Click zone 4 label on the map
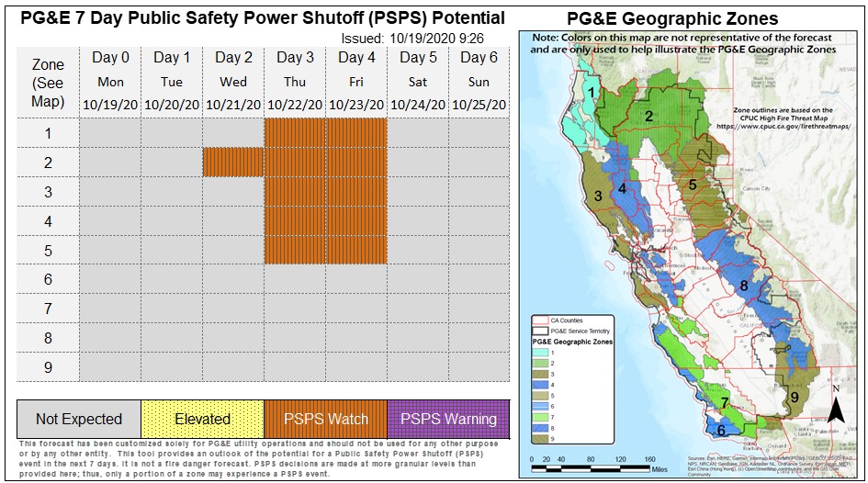Screen dimensions: 868x483 (622, 188)
